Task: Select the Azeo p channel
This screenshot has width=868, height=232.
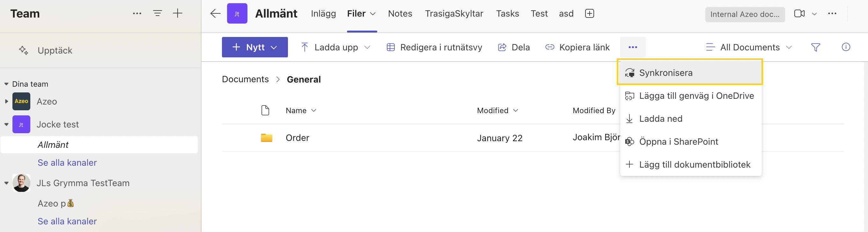Action: pos(55,203)
